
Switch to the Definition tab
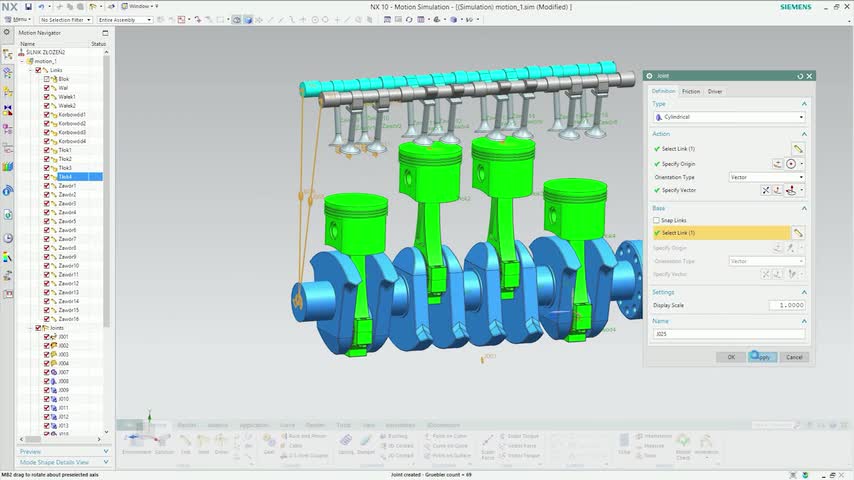point(663,91)
